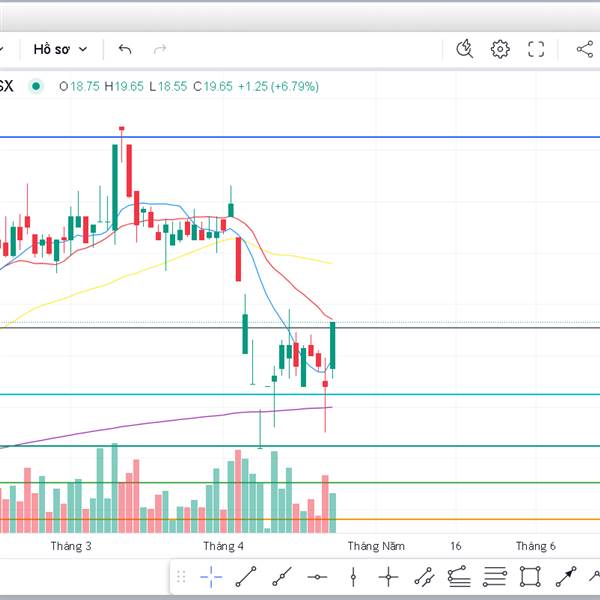
Task: Select the crosshair cursor tool
Action: coord(211,576)
